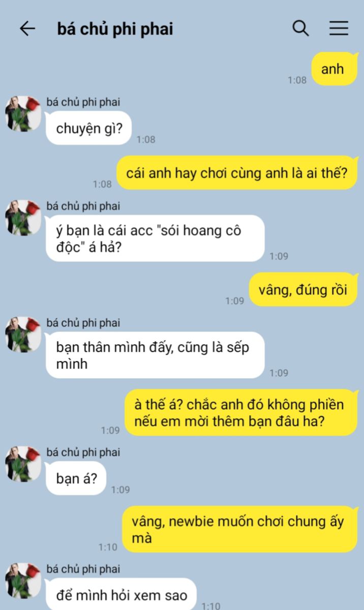Open avatar beside 'bạn thân mình đấy' message

click(23, 334)
